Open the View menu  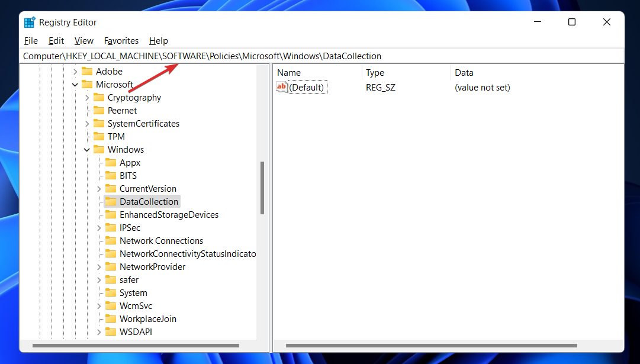tap(83, 41)
